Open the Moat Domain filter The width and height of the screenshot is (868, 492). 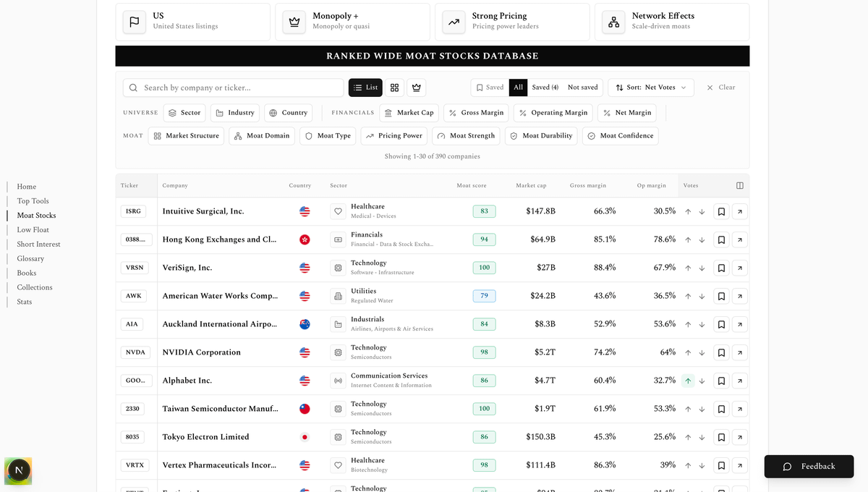point(263,136)
